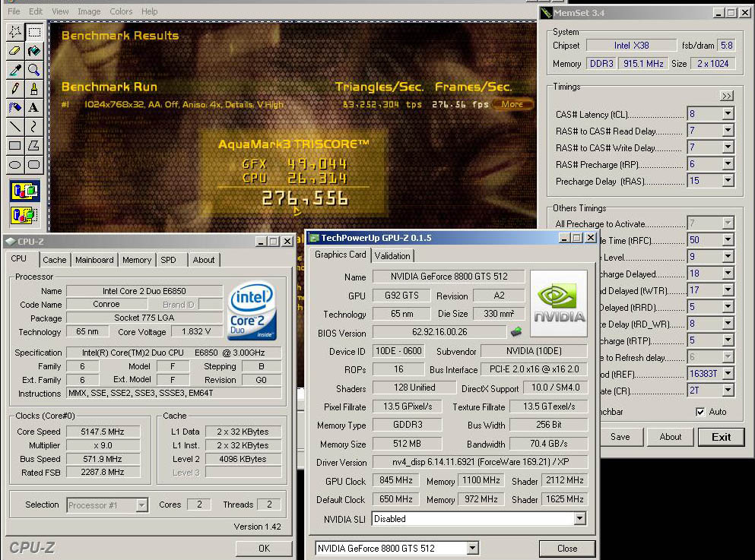The image size is (755, 560).
Task: Open the Precharge Delay (tRAS) dropdown
Action: (x=728, y=181)
